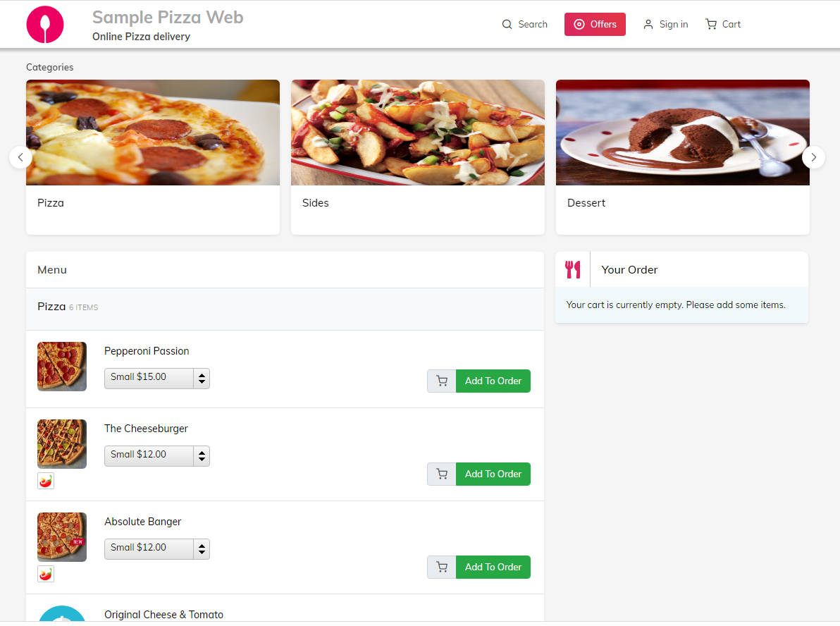Click Sign in user icon

click(x=648, y=24)
